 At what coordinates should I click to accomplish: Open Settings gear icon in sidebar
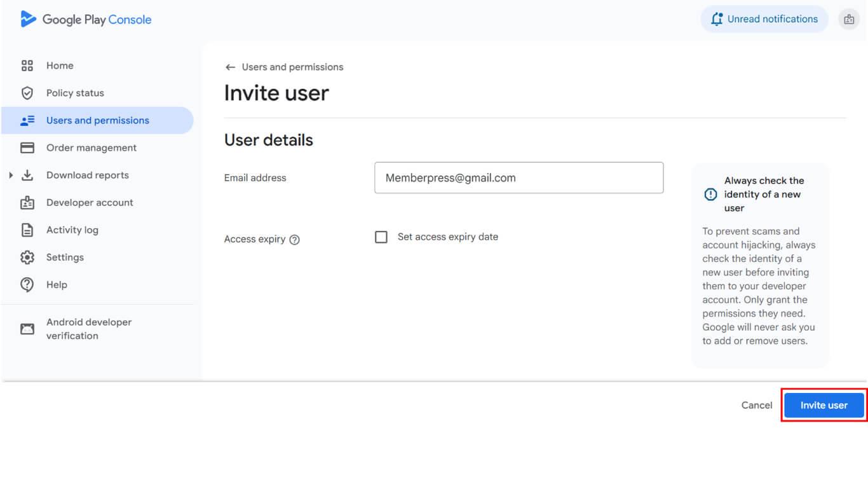27,258
